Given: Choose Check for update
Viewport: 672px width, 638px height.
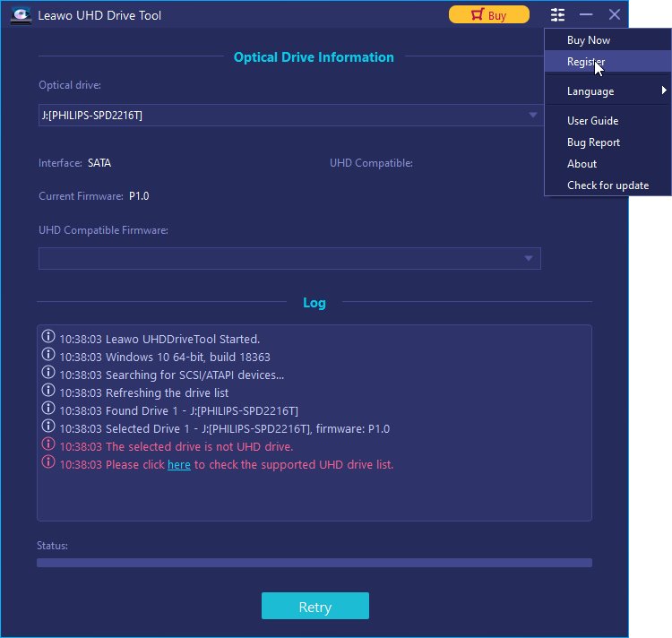Looking at the screenshot, I should [x=607, y=185].
